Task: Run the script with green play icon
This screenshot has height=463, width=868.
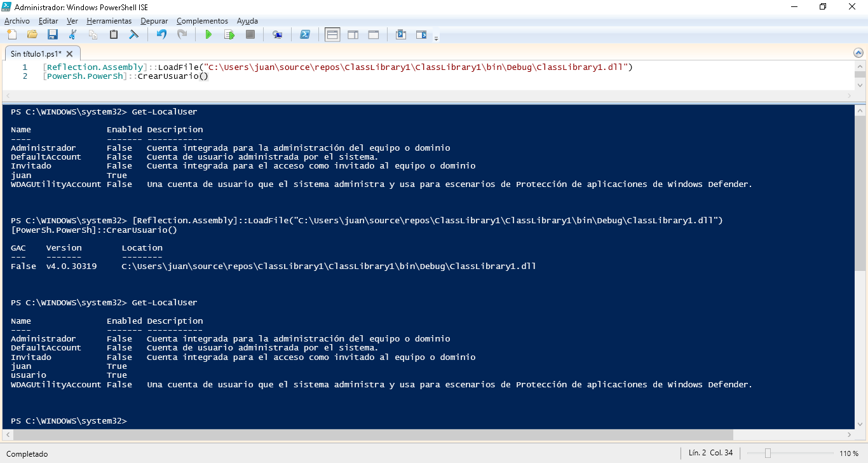Action: pyautogui.click(x=208, y=34)
